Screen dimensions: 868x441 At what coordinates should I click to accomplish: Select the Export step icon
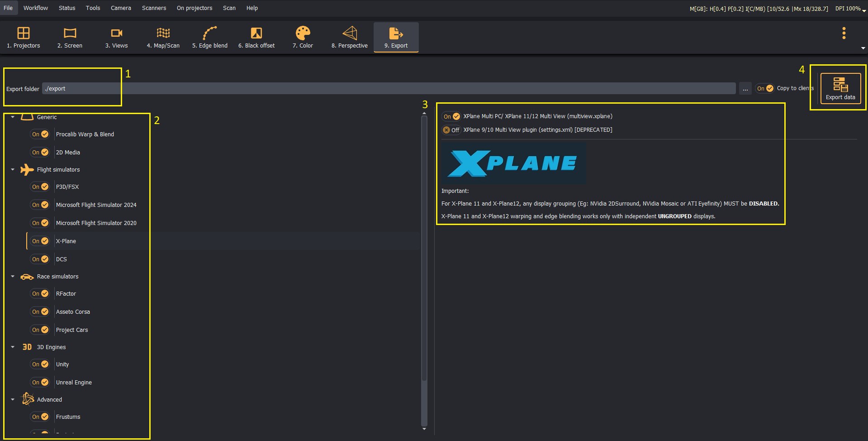tap(396, 33)
